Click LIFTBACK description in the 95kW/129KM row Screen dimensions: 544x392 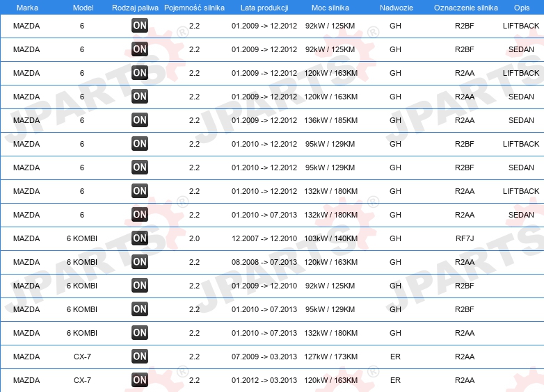(521, 144)
